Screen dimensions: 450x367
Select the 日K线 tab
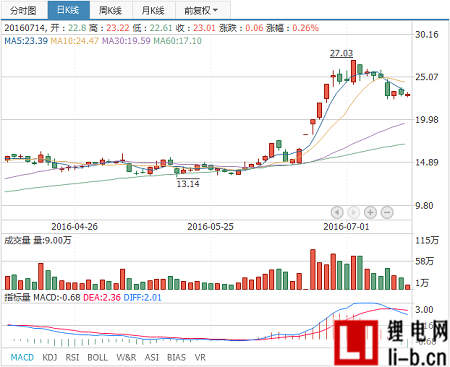69,10
